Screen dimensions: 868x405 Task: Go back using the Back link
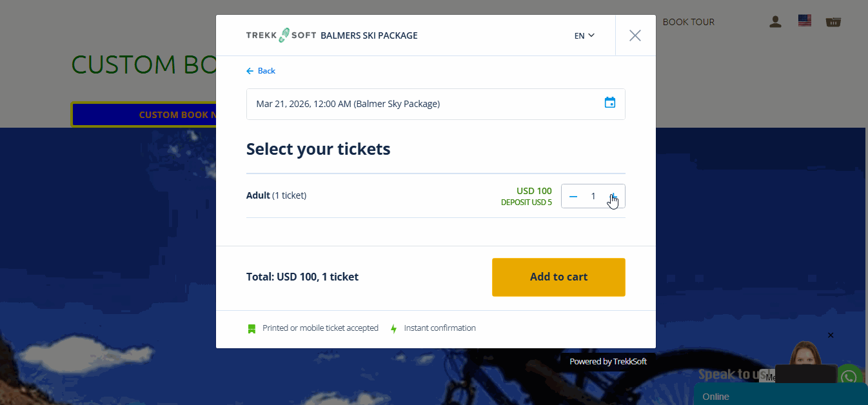(261, 71)
